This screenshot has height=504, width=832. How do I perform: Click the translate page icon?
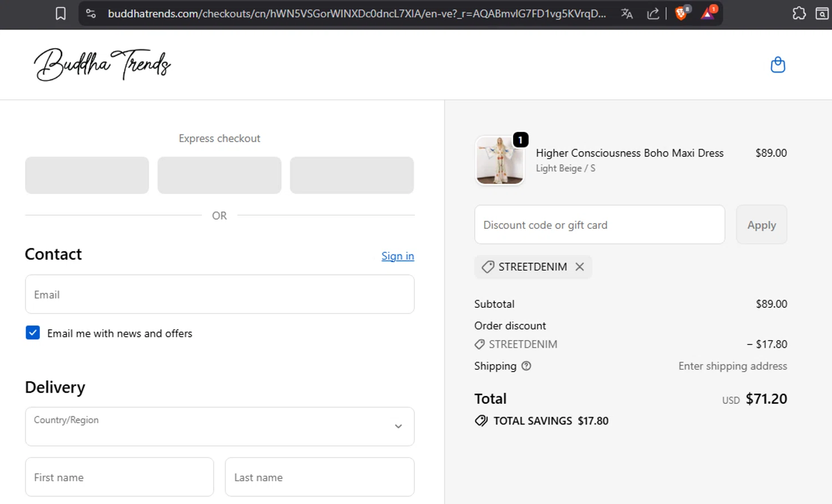coord(627,14)
